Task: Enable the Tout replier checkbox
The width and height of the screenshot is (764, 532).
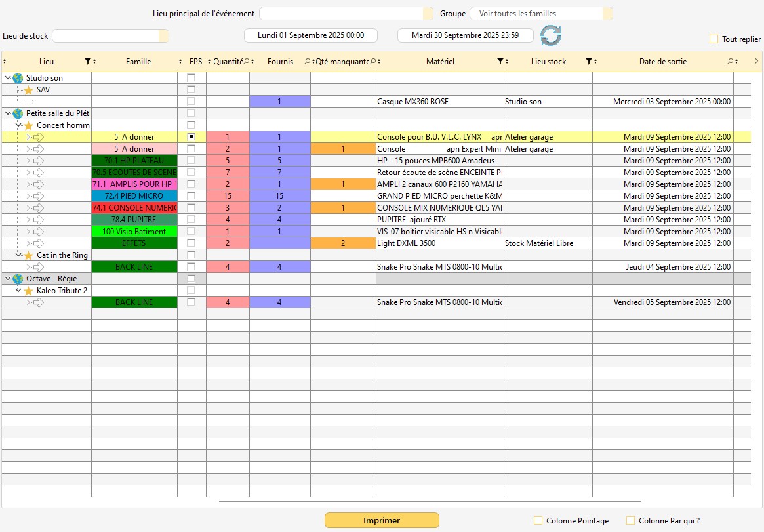Action: pyautogui.click(x=714, y=39)
